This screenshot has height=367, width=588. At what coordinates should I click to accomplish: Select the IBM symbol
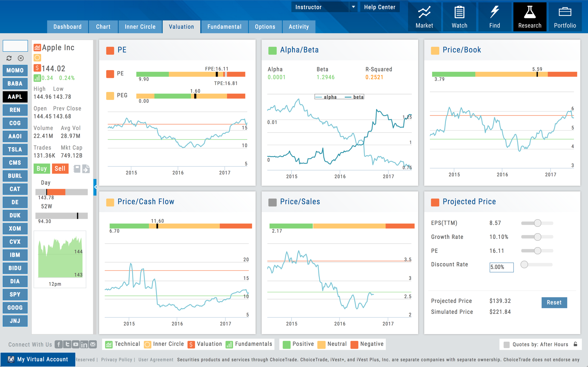point(15,255)
